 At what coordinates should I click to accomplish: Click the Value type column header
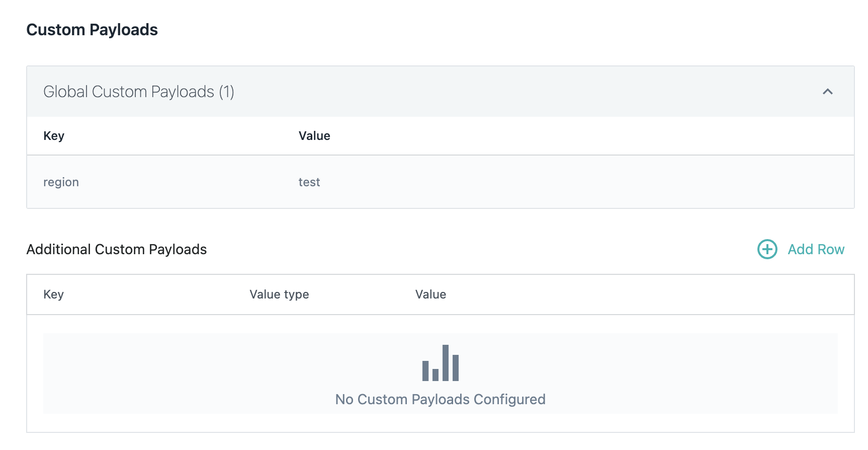click(279, 294)
